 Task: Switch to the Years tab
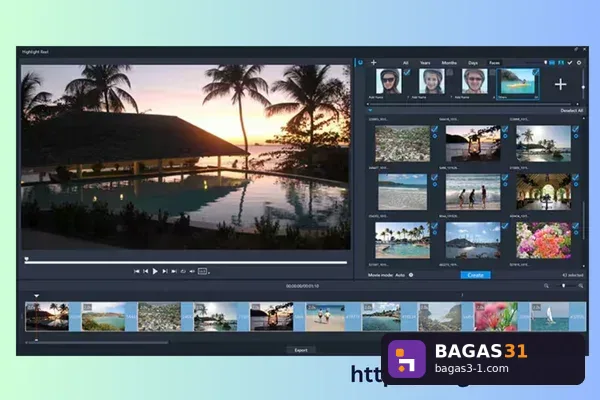point(425,63)
